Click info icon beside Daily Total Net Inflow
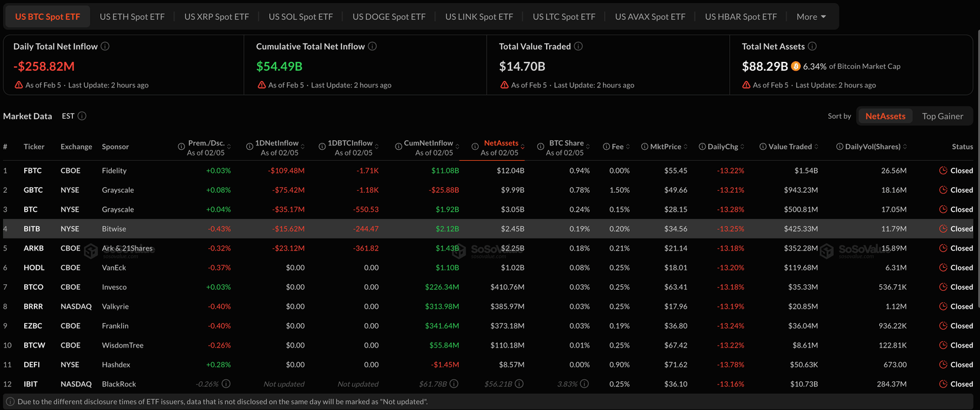Image resolution: width=980 pixels, height=410 pixels. click(x=105, y=47)
